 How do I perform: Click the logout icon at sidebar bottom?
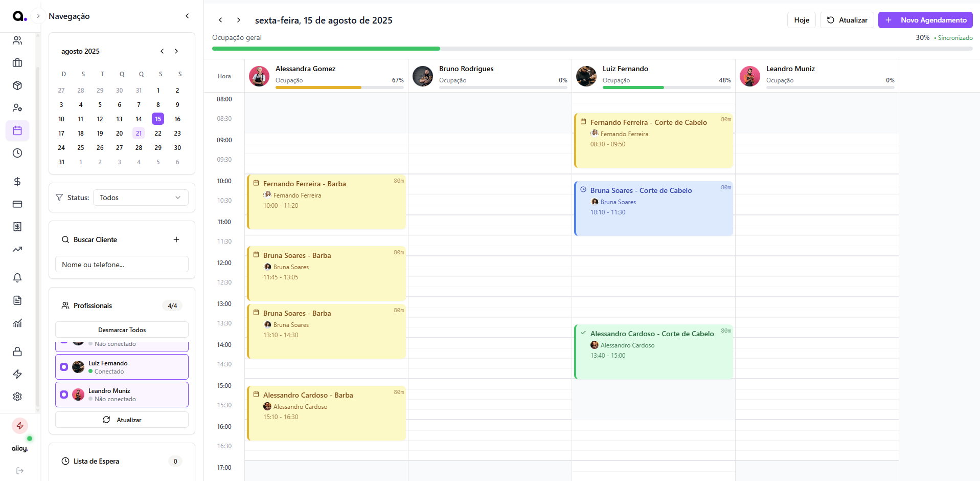(x=20, y=471)
